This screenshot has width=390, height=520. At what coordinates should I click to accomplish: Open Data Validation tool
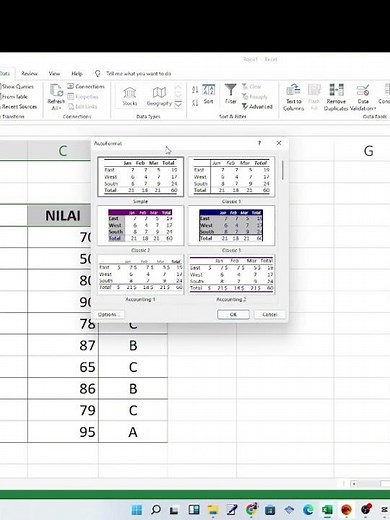click(363, 97)
